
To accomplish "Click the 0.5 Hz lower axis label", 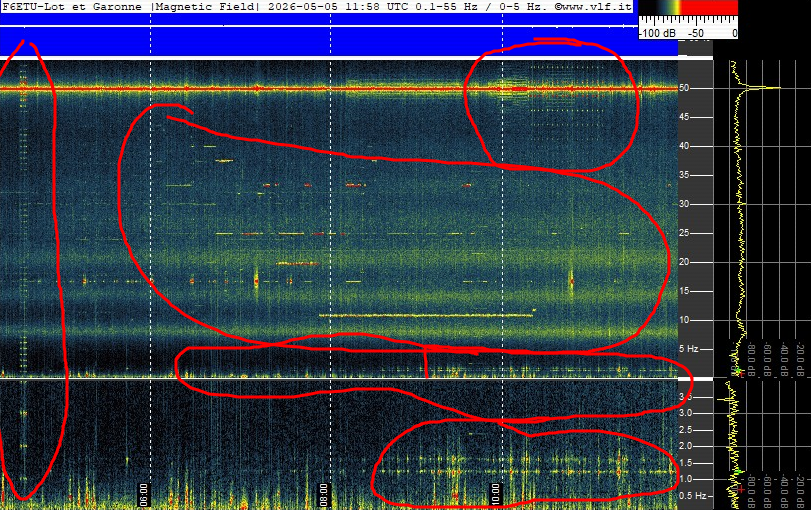I will 692,496.
